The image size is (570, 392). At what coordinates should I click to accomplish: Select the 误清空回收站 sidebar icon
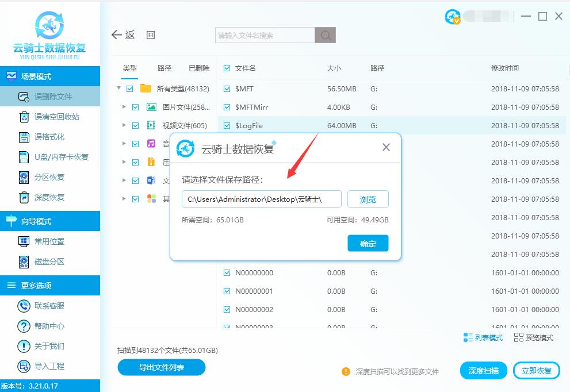(x=24, y=117)
